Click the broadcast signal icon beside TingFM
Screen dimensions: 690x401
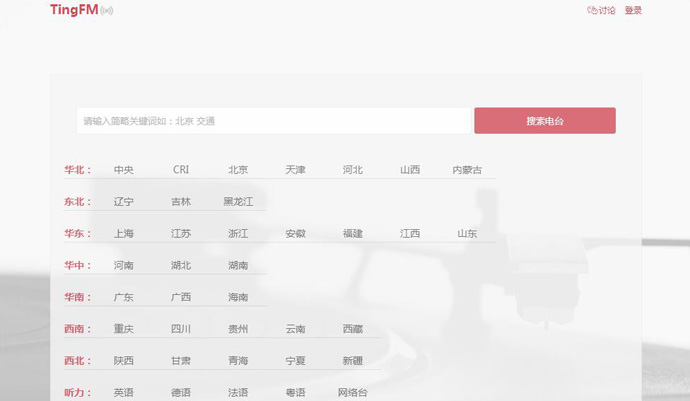click(107, 11)
